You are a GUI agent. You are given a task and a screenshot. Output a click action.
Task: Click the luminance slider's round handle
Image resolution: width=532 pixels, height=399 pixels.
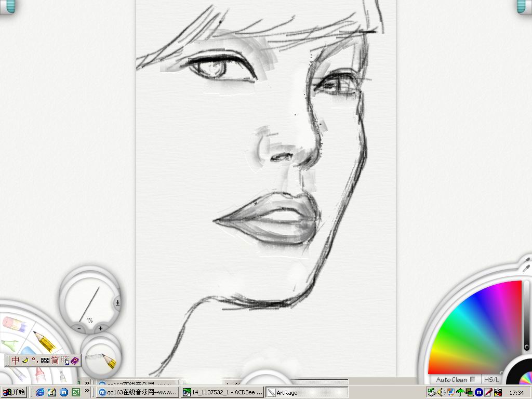click(x=526, y=348)
